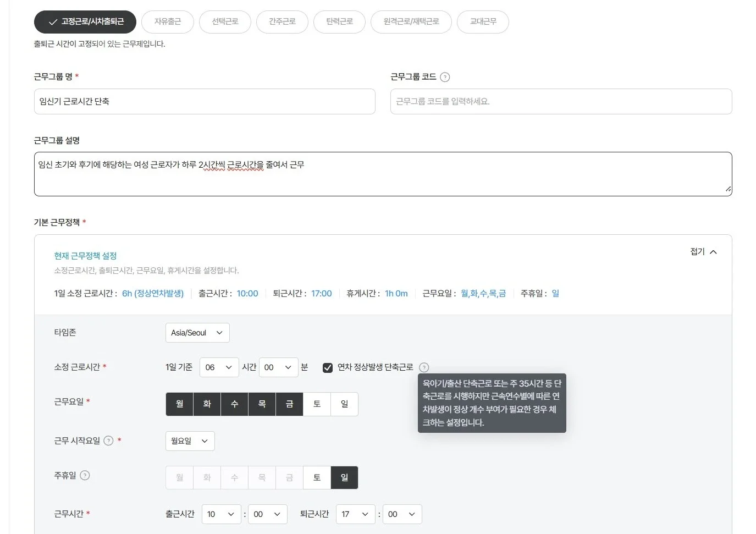
Task: Deselect 월 from the working days
Action: [179, 404]
